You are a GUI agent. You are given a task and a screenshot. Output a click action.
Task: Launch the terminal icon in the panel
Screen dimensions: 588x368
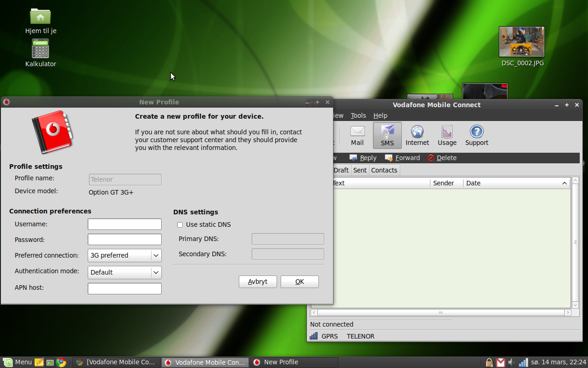pyautogui.click(x=50, y=362)
